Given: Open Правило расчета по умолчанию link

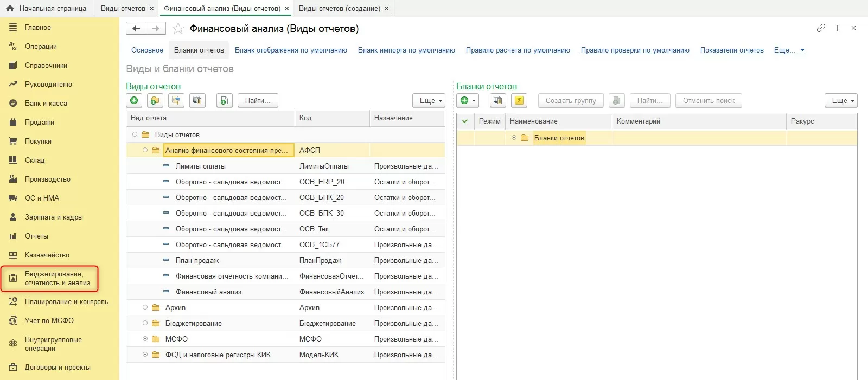Looking at the screenshot, I should (518, 50).
